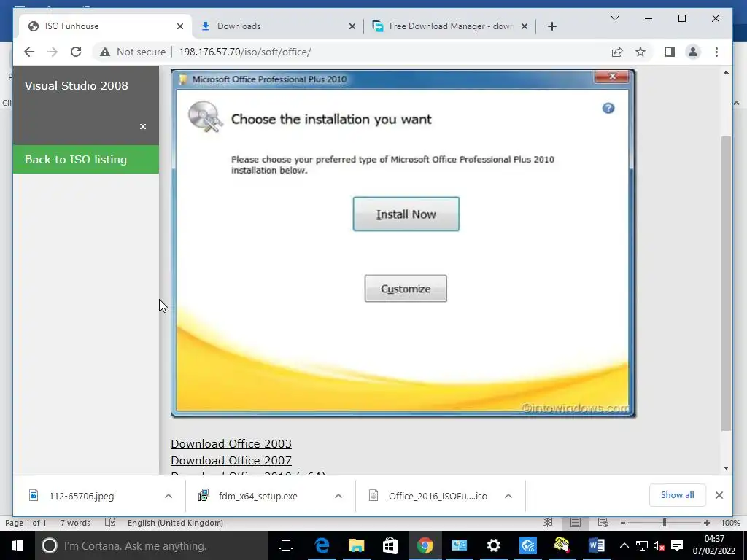
Task: Click the Not secure warning icon
Action: (x=105, y=52)
